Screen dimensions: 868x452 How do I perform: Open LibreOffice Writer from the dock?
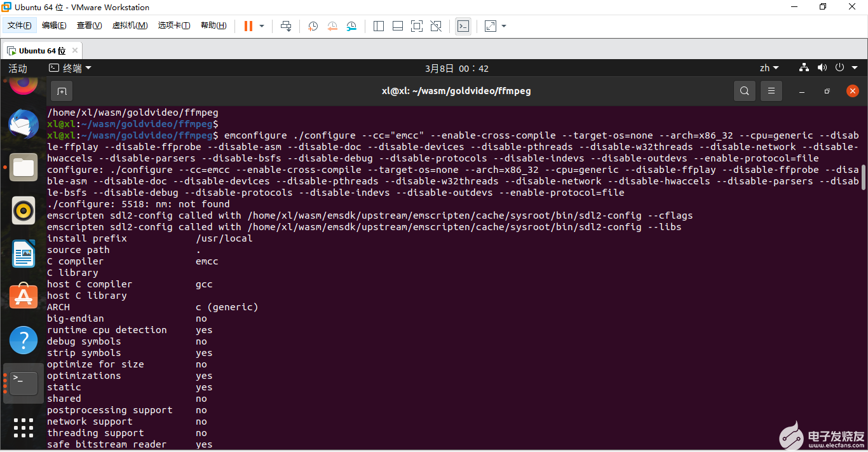24,254
